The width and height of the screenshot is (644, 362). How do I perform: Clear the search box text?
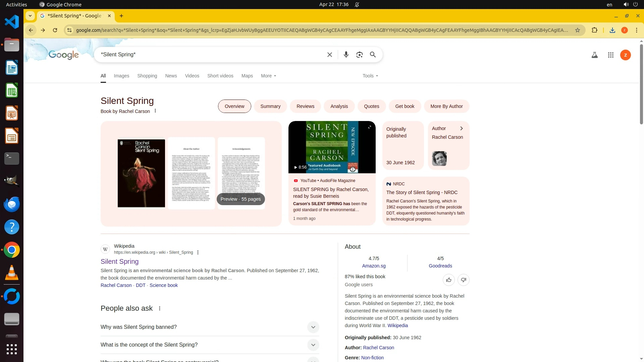coord(329,55)
